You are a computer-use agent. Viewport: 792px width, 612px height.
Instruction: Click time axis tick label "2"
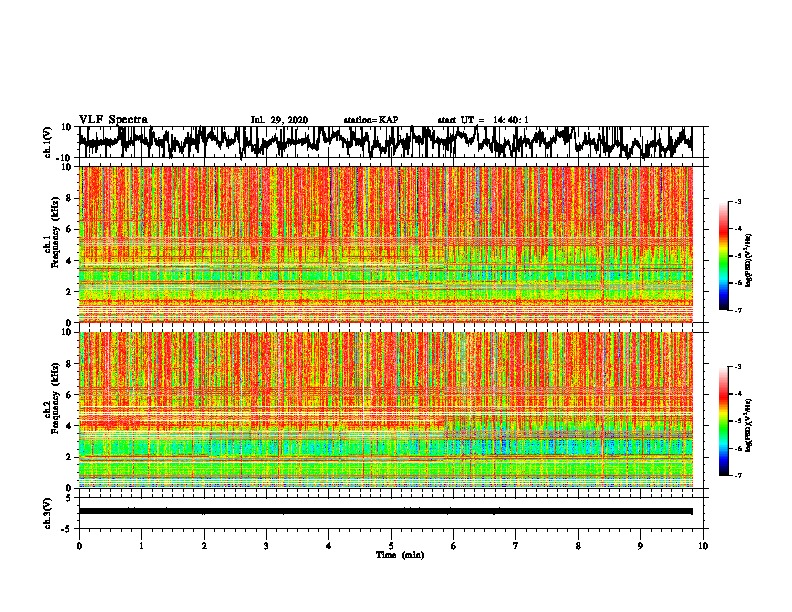pyautogui.click(x=204, y=546)
